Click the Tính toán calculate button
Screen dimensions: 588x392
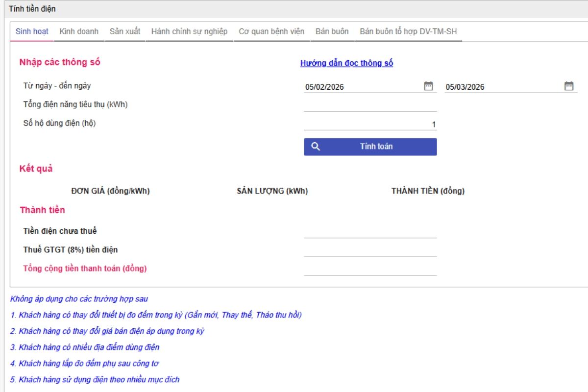[x=370, y=147]
